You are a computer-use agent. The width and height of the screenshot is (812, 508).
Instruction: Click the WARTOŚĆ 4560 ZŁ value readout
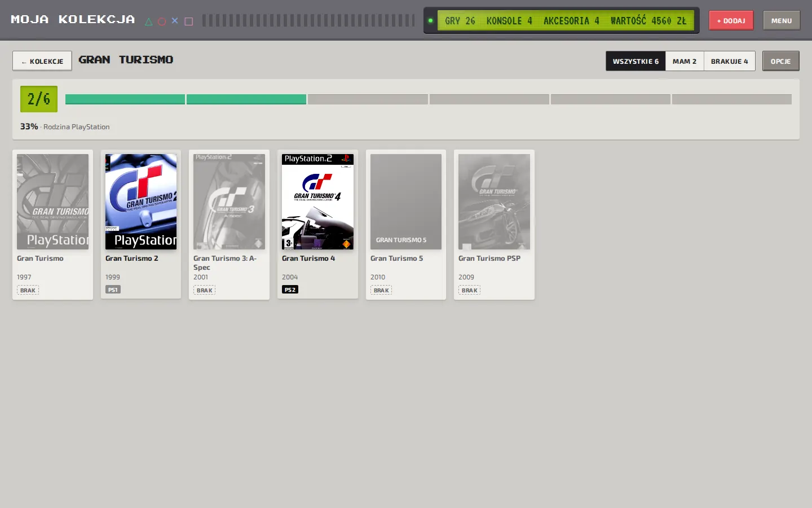click(x=648, y=21)
